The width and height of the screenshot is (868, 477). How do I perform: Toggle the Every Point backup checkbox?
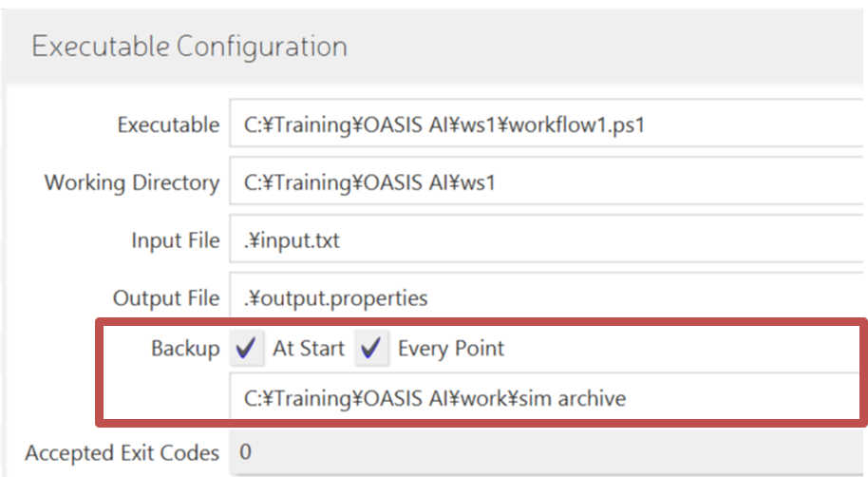click(x=372, y=349)
